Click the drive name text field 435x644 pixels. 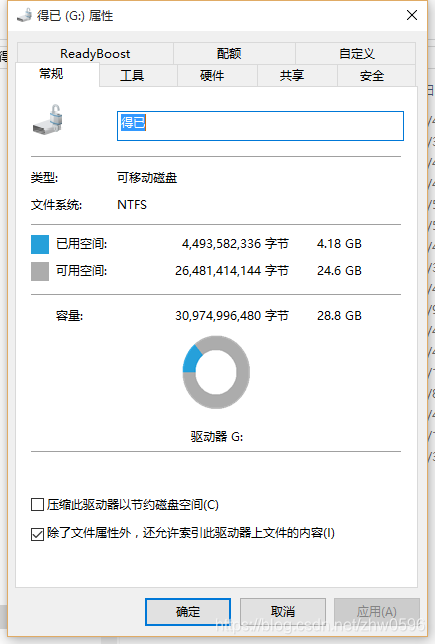point(260,126)
